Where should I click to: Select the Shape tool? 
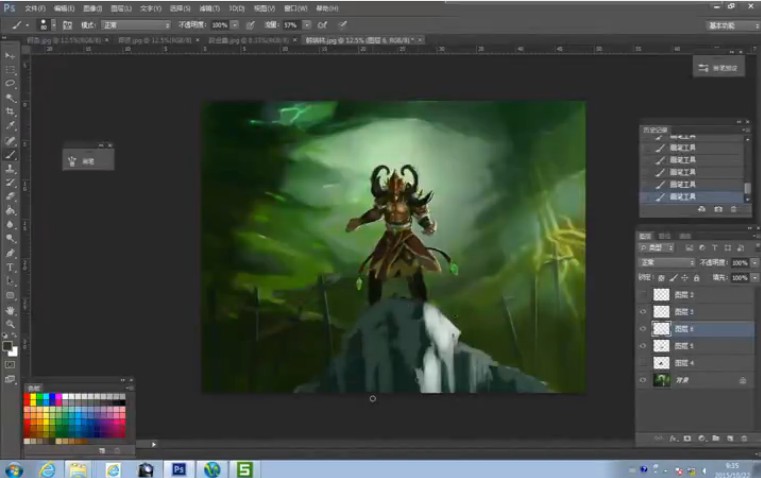(x=10, y=296)
